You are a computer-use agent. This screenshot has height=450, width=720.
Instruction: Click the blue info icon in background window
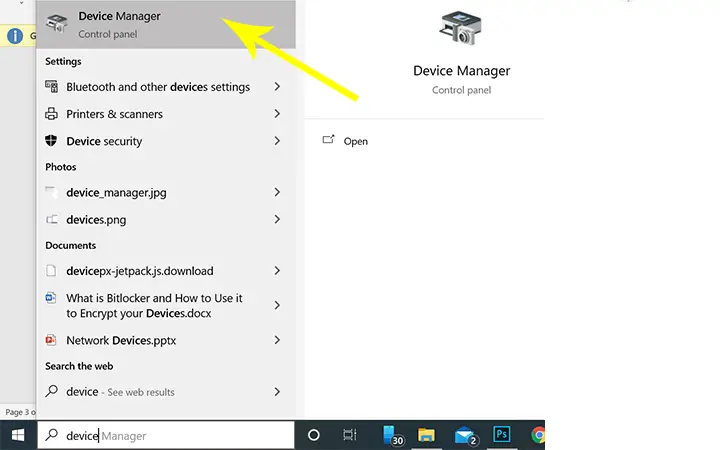(x=15, y=36)
